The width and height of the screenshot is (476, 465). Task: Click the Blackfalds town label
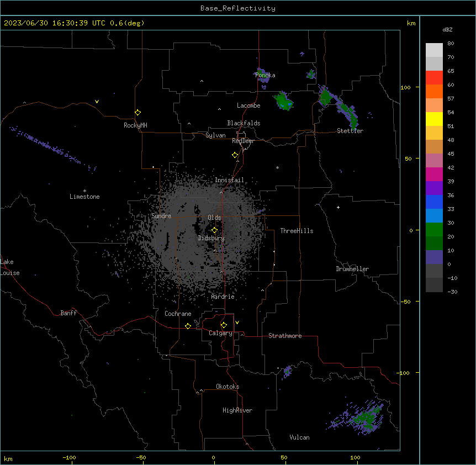tap(244, 123)
